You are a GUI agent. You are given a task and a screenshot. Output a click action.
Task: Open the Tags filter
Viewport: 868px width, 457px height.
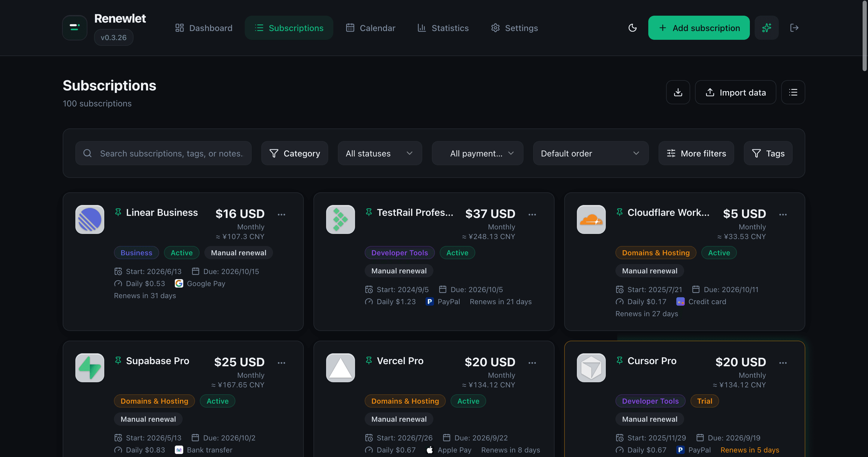[768, 153]
